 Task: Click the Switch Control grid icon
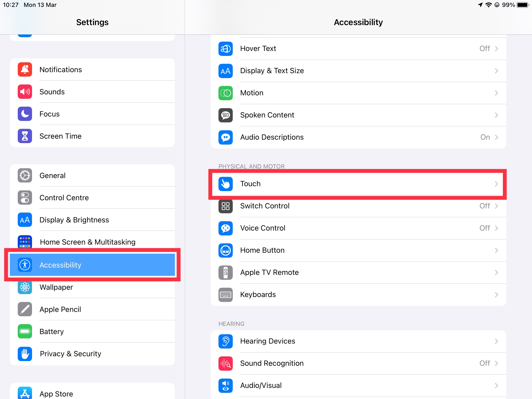point(225,206)
